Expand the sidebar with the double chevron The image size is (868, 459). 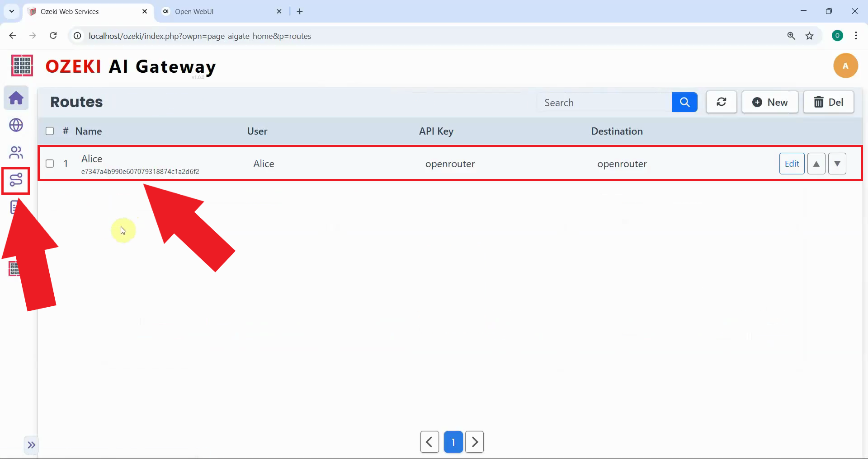click(x=31, y=445)
